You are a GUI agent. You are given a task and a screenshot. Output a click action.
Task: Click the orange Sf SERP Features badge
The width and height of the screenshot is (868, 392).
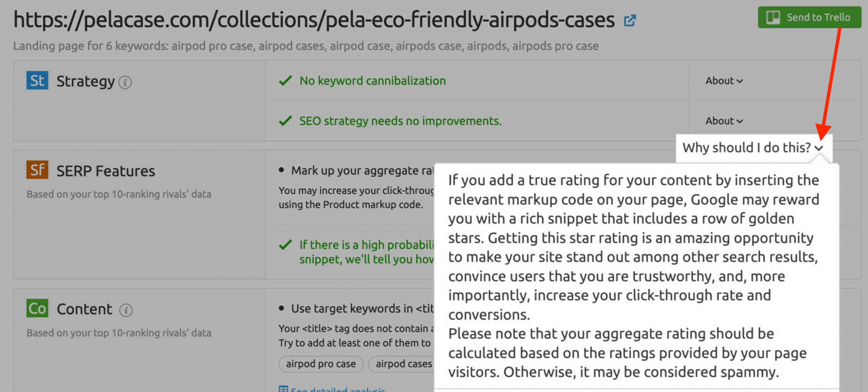pos(37,170)
